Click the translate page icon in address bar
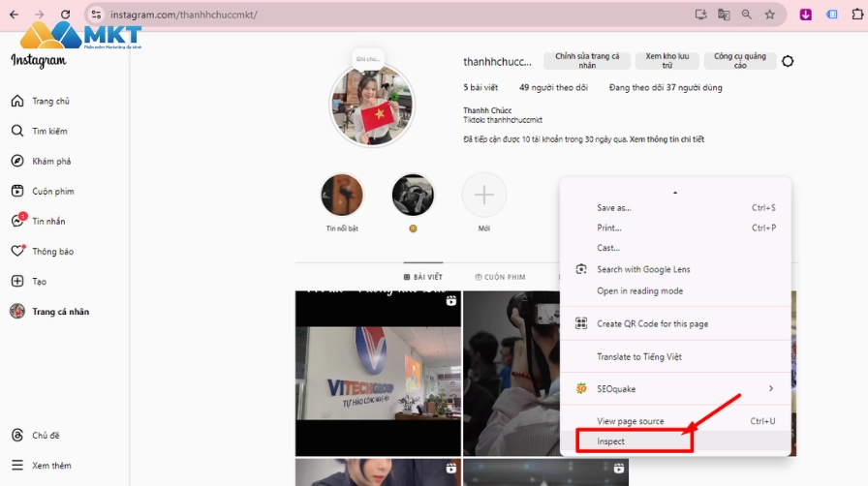Image resolution: width=868 pixels, height=486 pixels. (x=724, y=15)
